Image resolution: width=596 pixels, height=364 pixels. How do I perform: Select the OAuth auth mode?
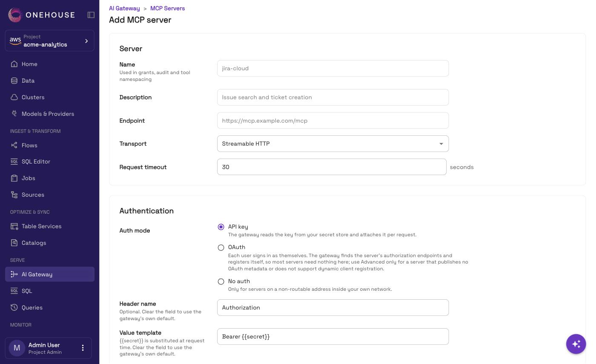point(221,247)
